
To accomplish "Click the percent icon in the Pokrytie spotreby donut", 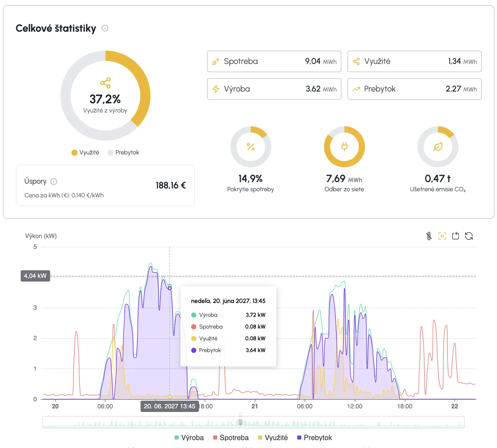I will pyautogui.click(x=251, y=147).
